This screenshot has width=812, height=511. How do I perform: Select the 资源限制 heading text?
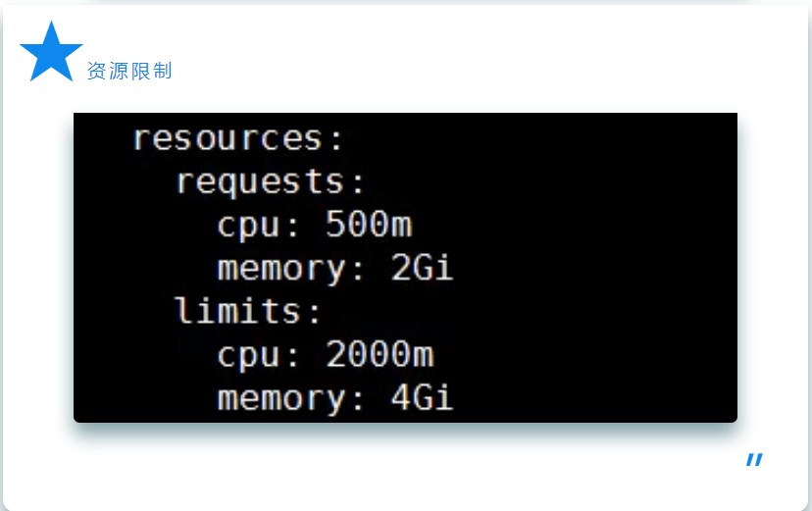(129, 71)
